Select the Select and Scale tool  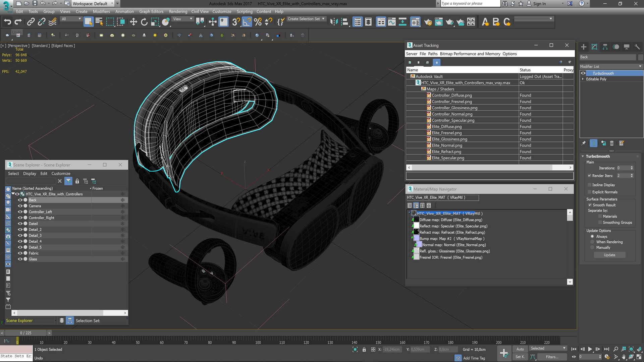155,22
